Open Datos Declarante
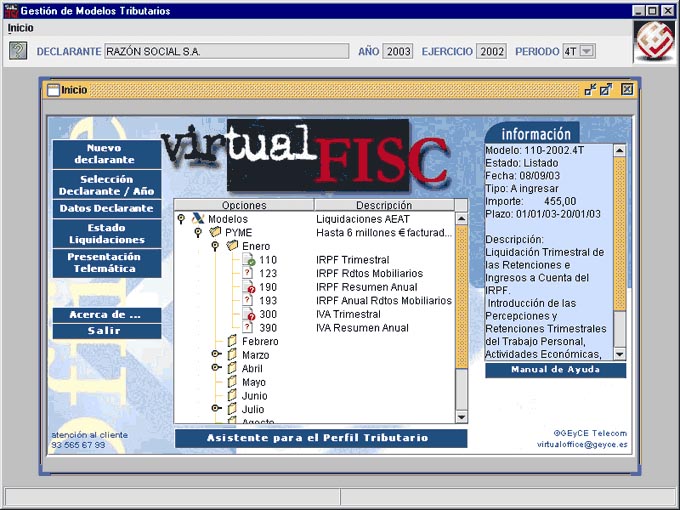 pos(107,209)
